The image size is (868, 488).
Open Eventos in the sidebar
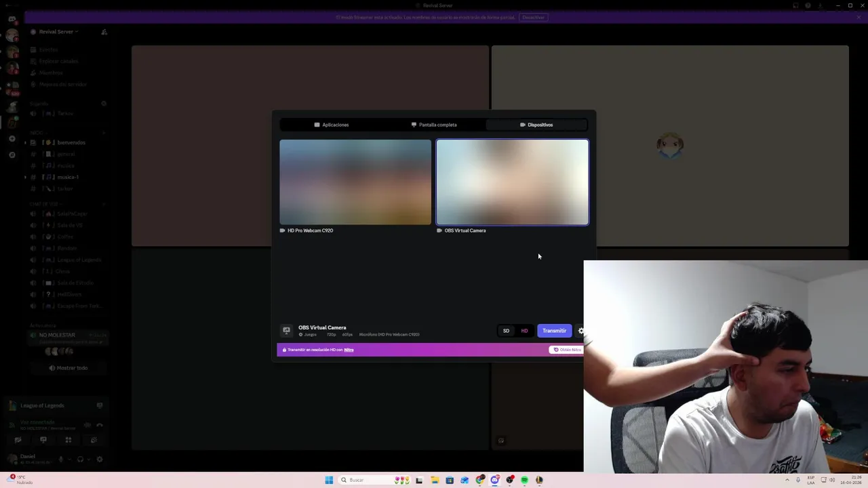point(48,49)
